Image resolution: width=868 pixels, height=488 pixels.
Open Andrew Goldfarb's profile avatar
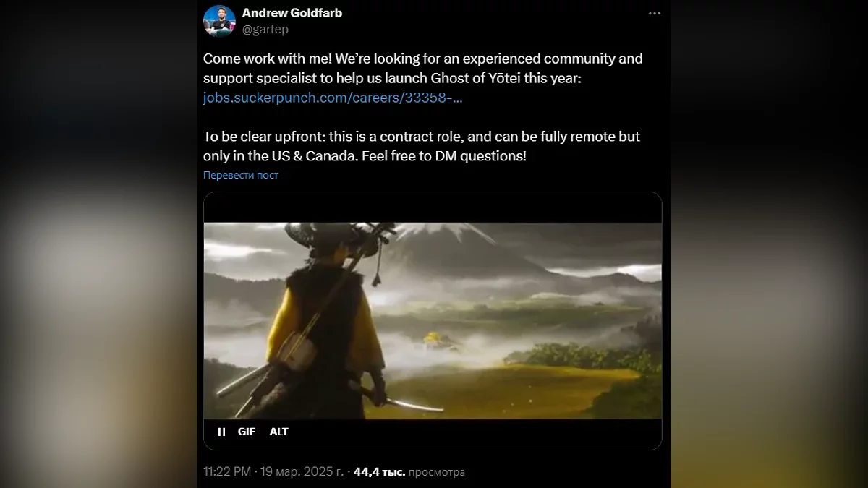(x=219, y=21)
